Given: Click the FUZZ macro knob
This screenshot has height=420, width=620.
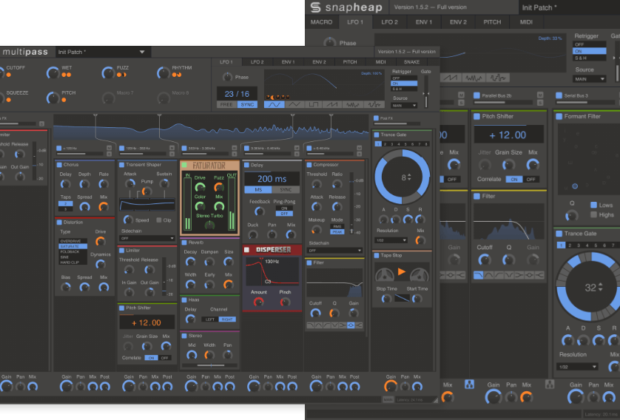Looking at the screenshot, I should point(107,72).
